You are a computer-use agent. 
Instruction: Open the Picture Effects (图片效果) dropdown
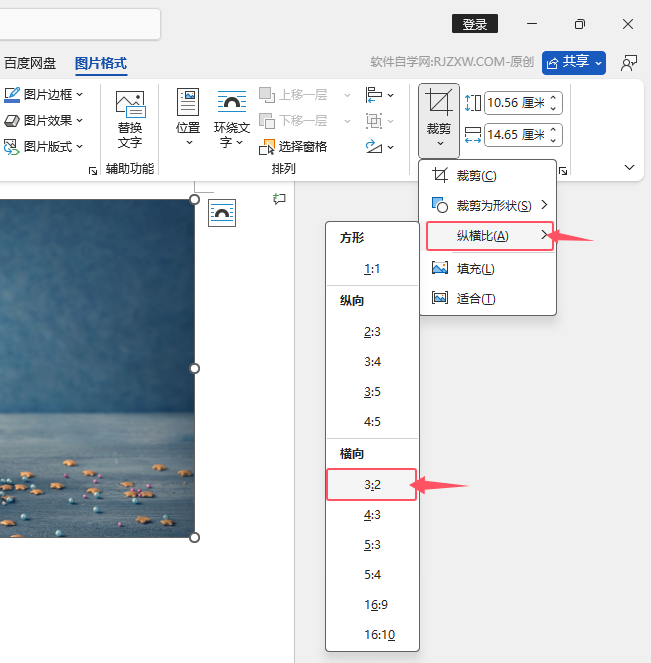44,121
